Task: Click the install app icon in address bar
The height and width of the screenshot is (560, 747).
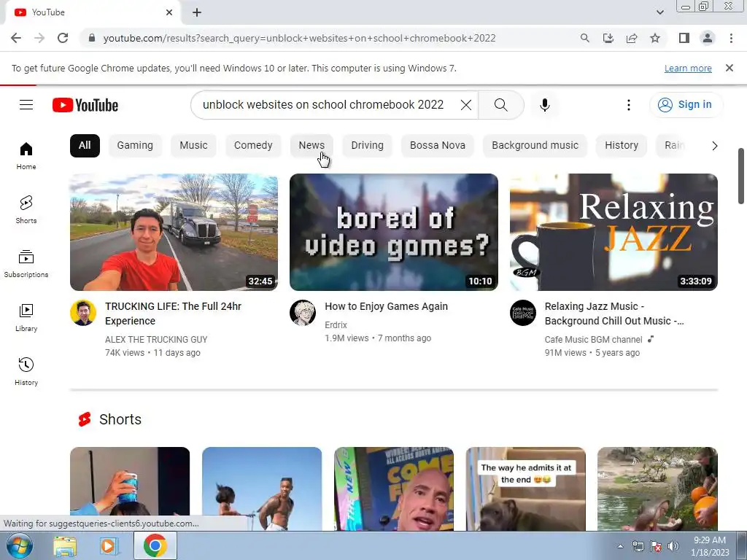Action: [608, 38]
